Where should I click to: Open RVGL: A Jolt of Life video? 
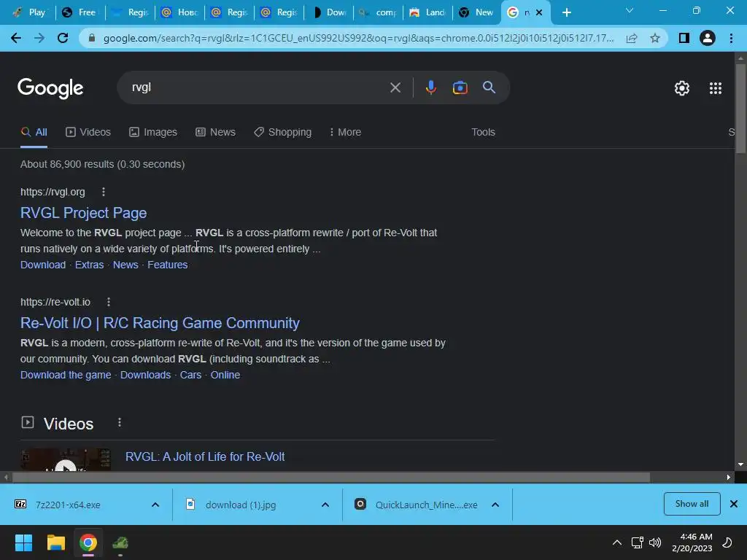[205, 456]
